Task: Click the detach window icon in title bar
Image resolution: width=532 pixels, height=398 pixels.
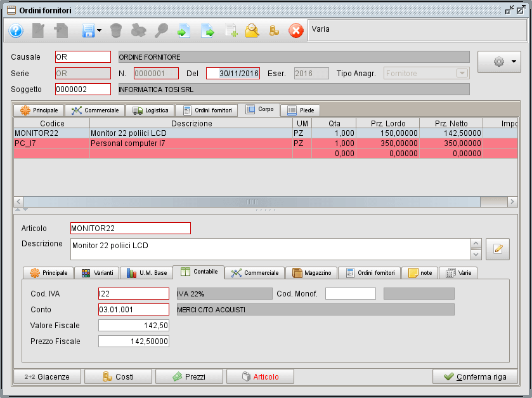Action: click(x=510, y=10)
